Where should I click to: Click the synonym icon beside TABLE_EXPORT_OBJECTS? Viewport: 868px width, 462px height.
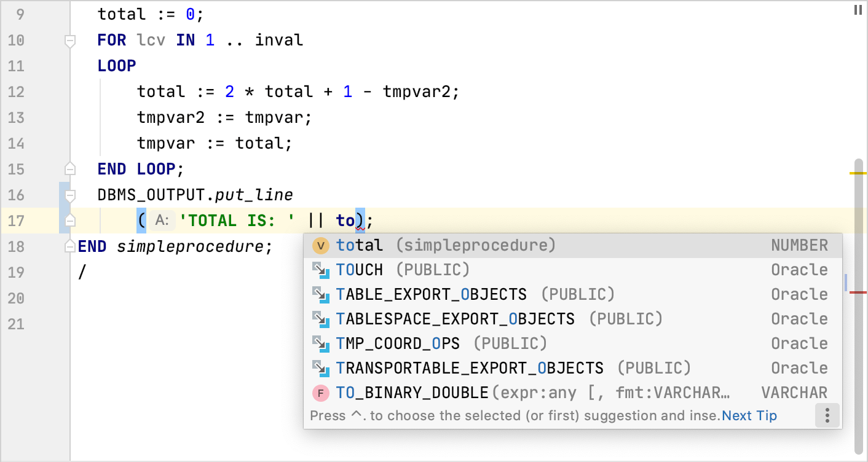pyautogui.click(x=320, y=294)
